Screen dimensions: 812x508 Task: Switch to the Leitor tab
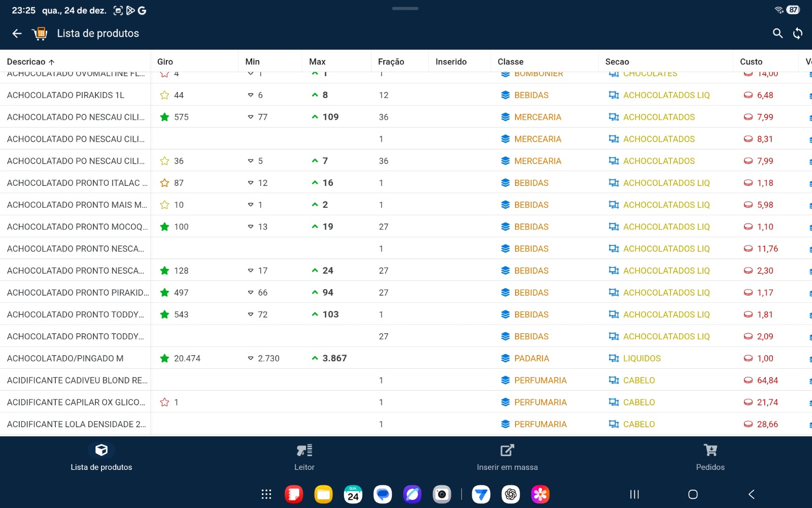304,457
